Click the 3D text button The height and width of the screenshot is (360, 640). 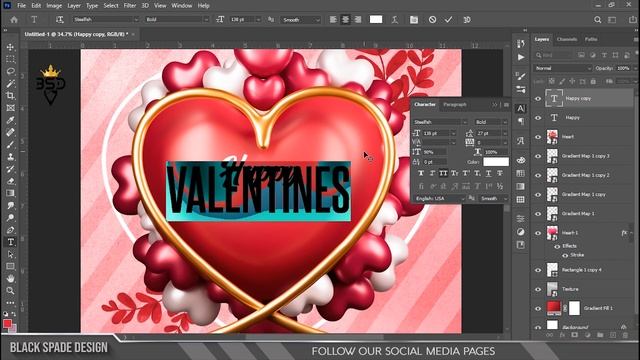(467, 20)
